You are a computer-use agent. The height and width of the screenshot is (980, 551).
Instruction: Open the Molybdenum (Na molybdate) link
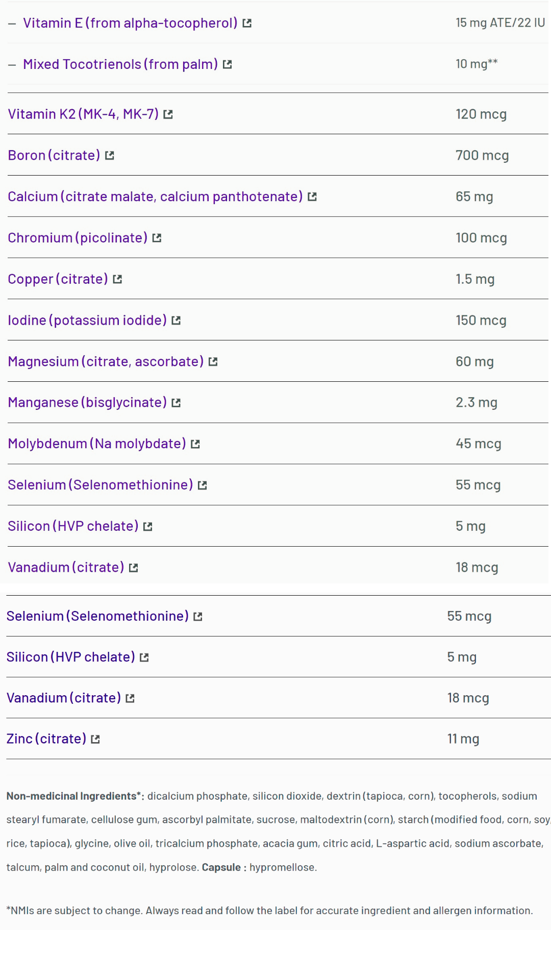97,444
